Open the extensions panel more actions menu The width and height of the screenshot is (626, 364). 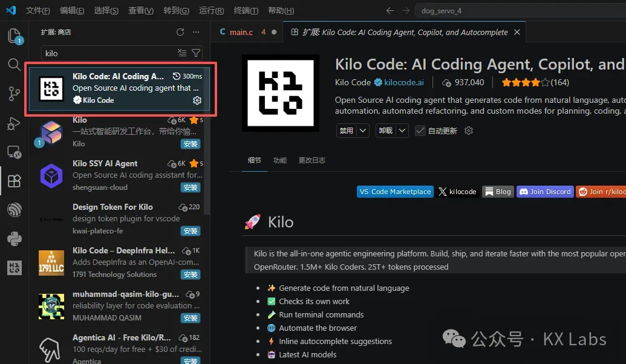(196, 32)
